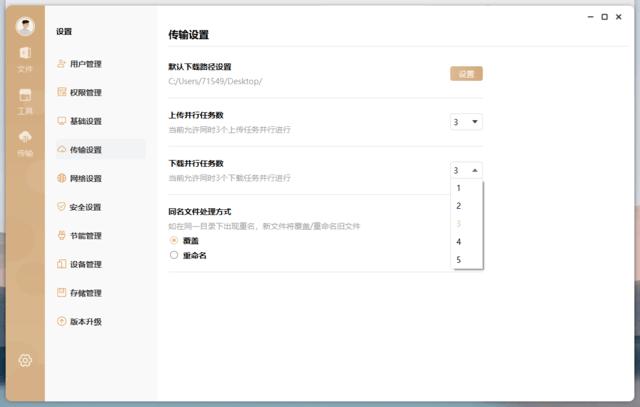Click the settings gear icon at bottom
This screenshot has height=407, width=640.
[x=25, y=360]
